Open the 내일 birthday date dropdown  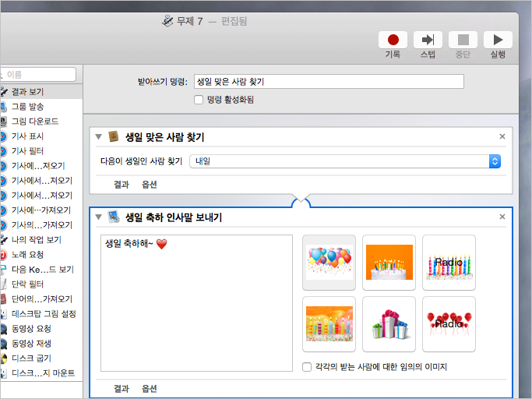click(x=345, y=161)
